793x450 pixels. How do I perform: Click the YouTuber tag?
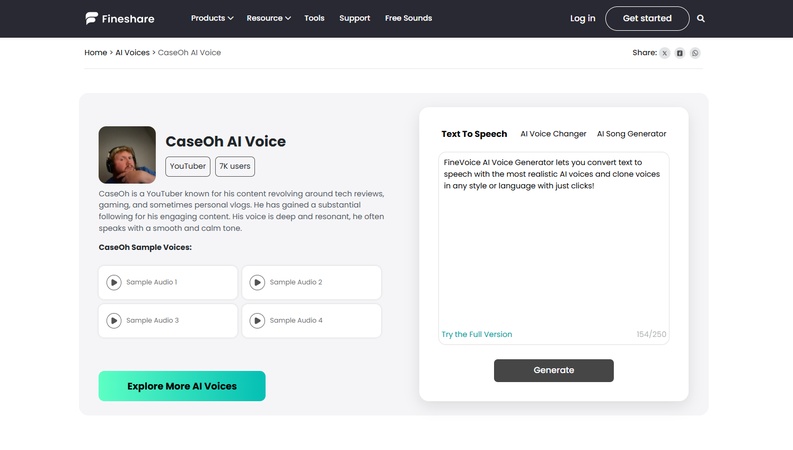pos(188,166)
